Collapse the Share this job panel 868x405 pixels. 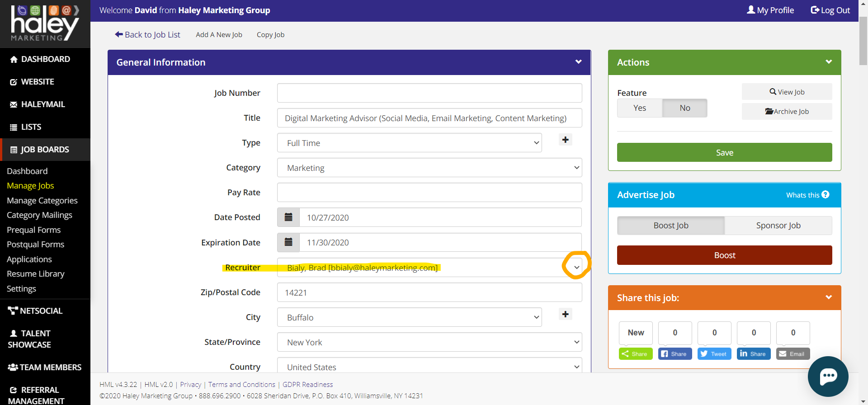(x=829, y=297)
